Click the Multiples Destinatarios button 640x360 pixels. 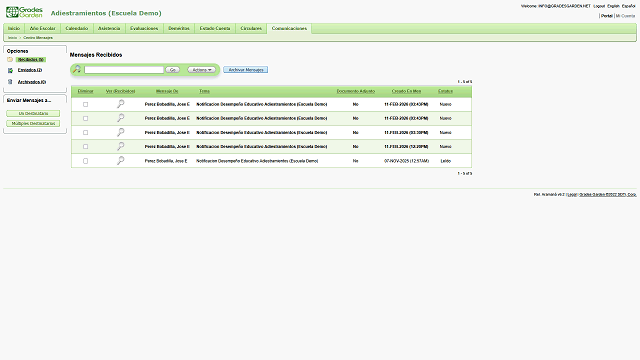(33, 123)
